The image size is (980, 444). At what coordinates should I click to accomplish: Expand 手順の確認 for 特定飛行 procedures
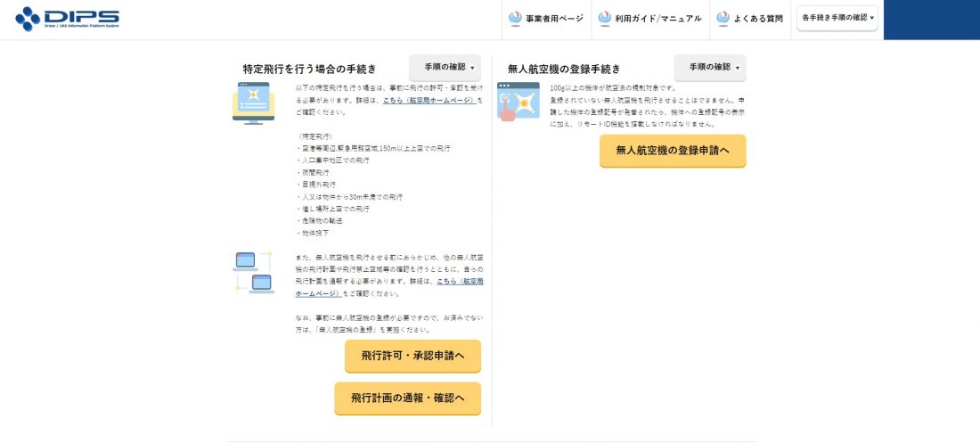(x=445, y=68)
